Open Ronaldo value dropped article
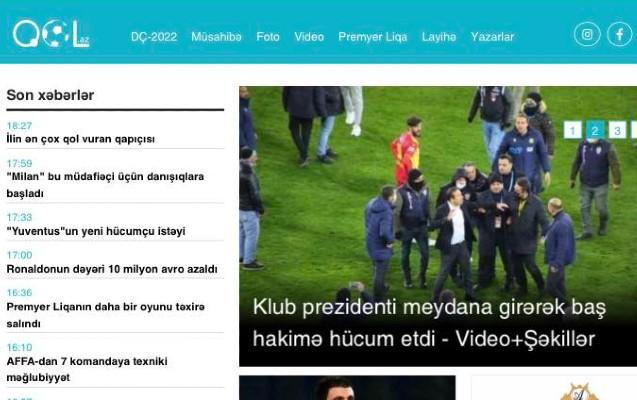 pyautogui.click(x=112, y=269)
